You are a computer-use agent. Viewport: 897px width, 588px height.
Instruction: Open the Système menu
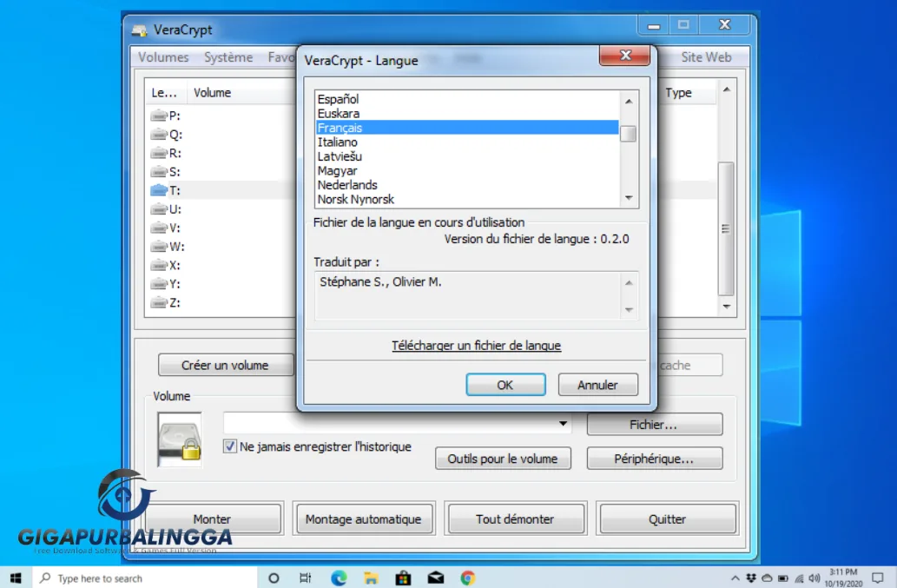point(228,57)
